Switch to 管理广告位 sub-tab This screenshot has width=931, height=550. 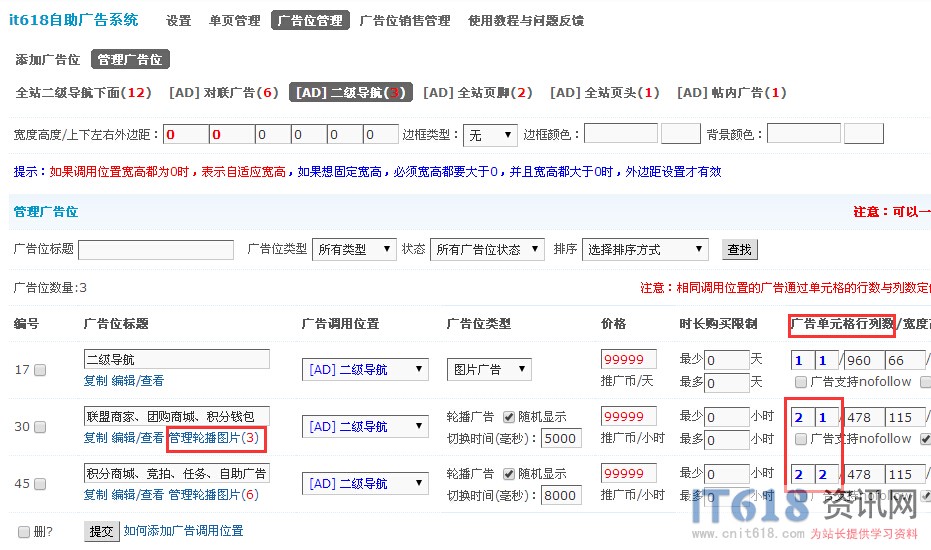click(x=130, y=59)
